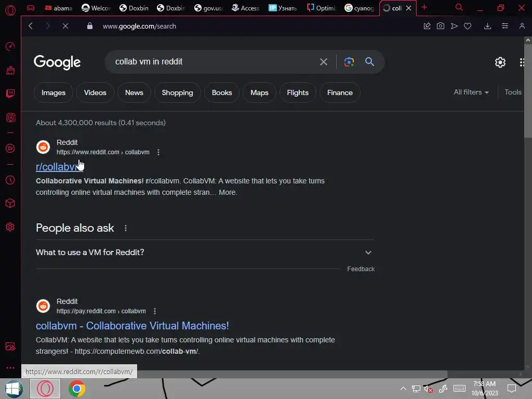This screenshot has width=532, height=399.
Task: Filter results by Books
Action: pyautogui.click(x=222, y=92)
